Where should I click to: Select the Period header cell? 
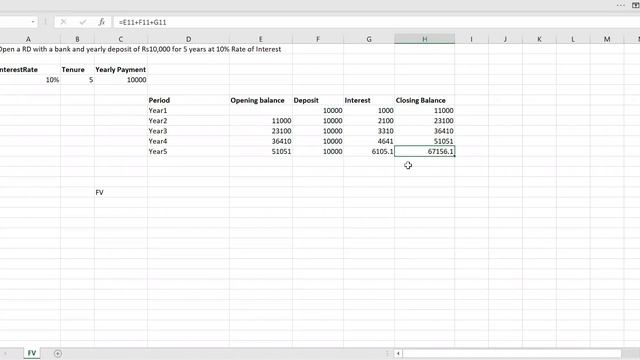[188, 100]
